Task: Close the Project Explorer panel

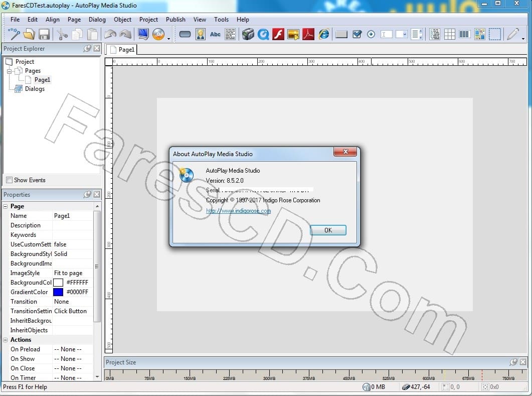Action: [x=97, y=49]
